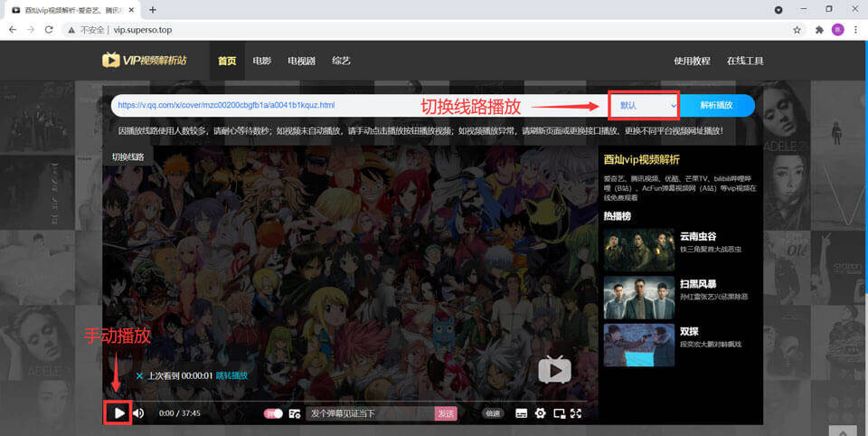
Task: Enter fullscreen with the expand icon
Action: pos(576,413)
